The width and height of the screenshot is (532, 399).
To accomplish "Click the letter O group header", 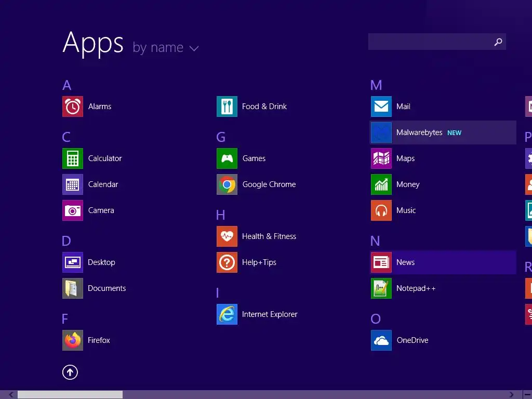I will coord(376,319).
